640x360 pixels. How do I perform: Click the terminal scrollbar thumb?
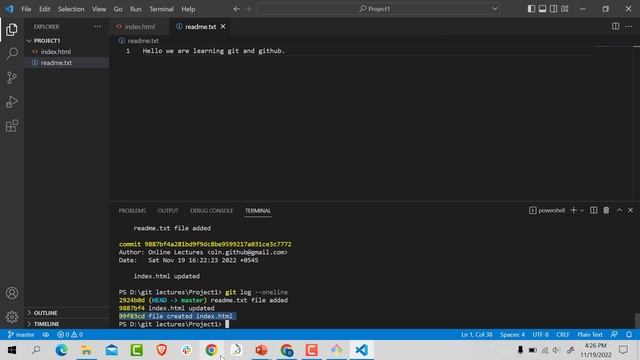(637, 320)
